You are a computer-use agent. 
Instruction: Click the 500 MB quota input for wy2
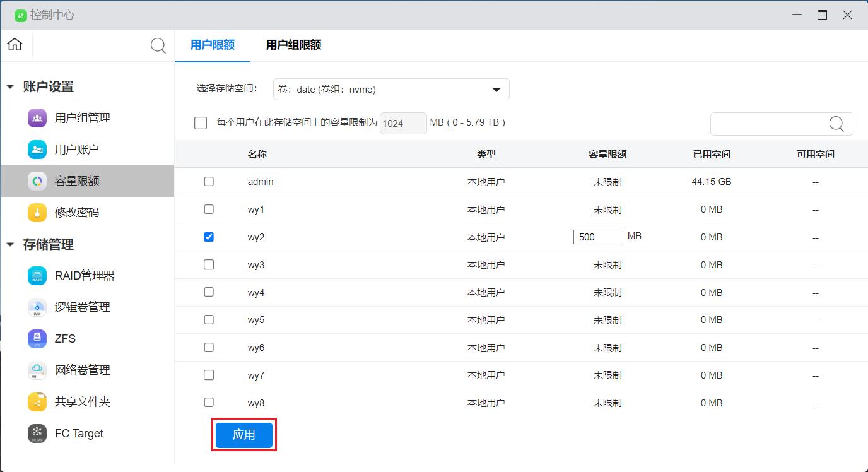click(598, 237)
